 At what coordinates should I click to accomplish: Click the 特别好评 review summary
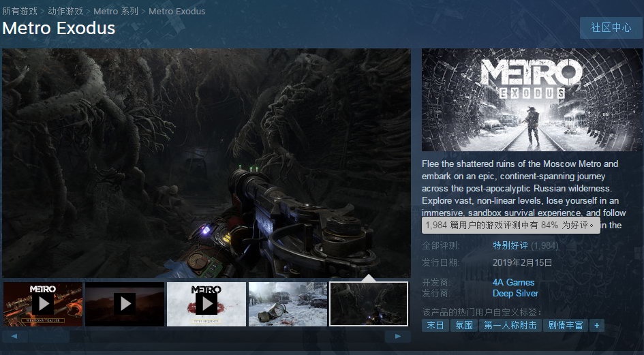[510, 245]
